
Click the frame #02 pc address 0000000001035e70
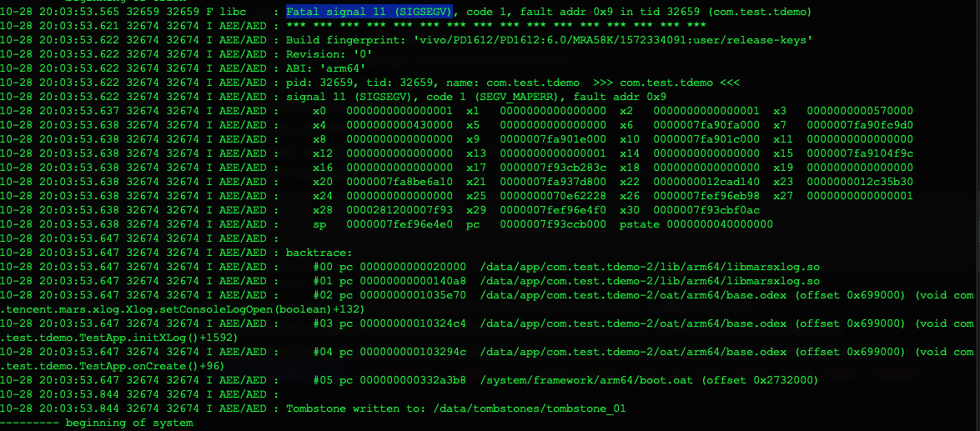(x=413, y=295)
